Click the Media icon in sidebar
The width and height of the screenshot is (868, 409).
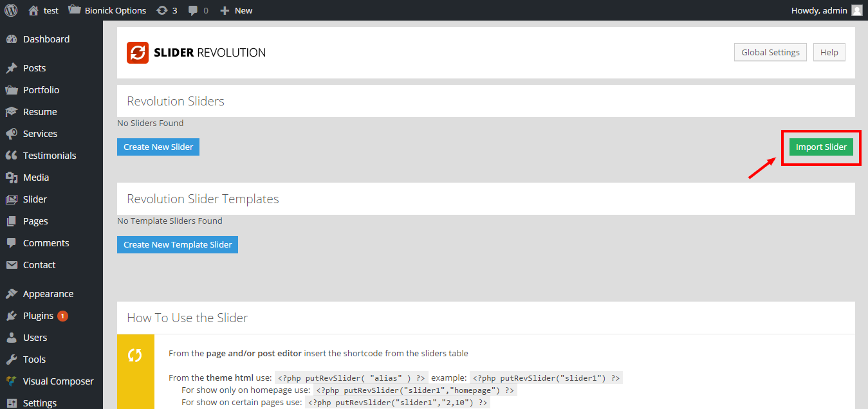coord(12,177)
